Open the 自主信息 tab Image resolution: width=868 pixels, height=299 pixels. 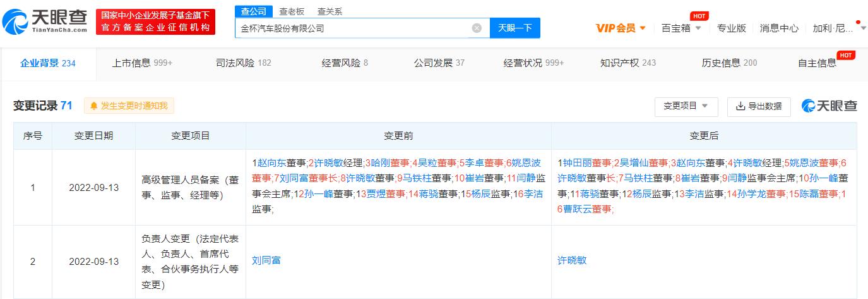[x=817, y=63]
